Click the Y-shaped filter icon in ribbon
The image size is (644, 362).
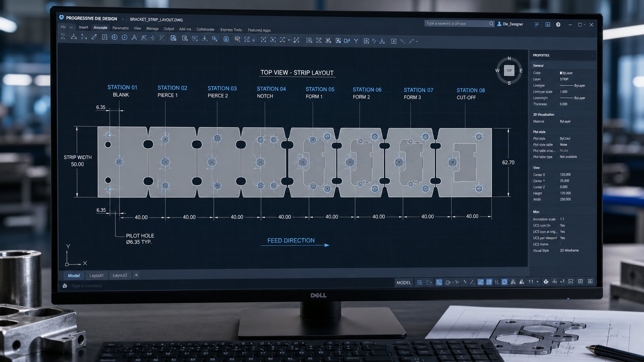(356, 40)
